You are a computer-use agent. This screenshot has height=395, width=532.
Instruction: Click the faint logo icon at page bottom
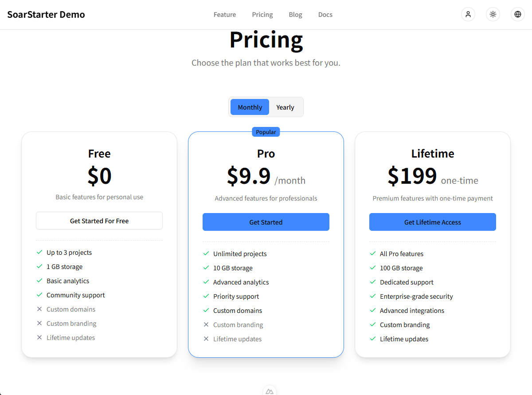(x=270, y=391)
